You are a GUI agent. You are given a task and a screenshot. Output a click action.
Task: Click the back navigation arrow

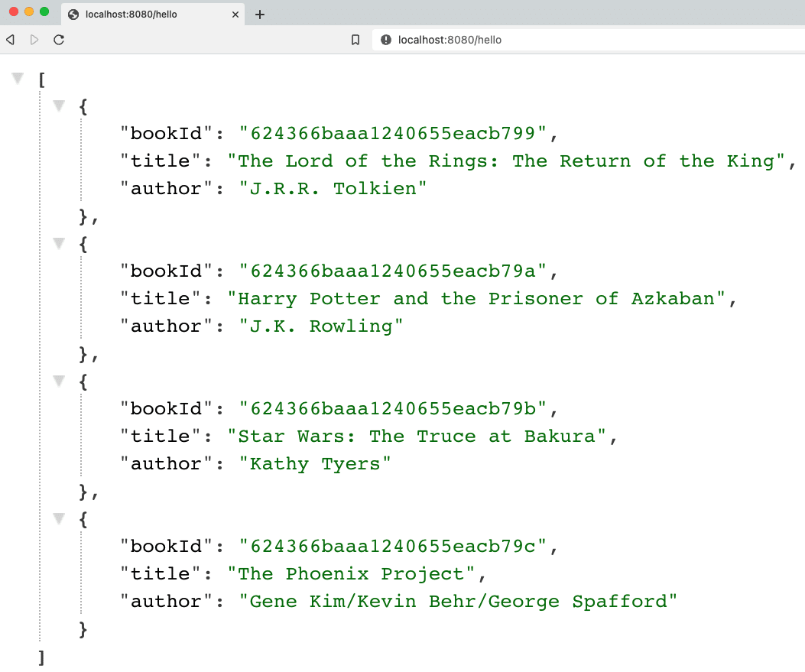[x=11, y=40]
